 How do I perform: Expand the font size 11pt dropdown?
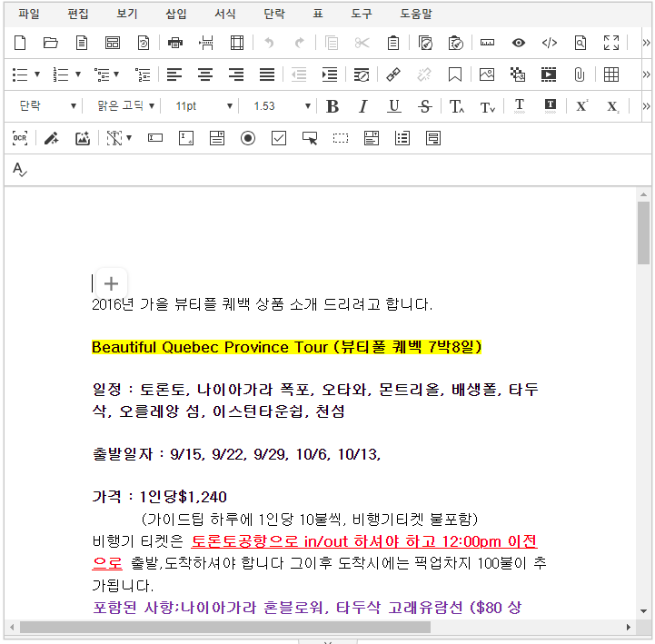(203, 106)
